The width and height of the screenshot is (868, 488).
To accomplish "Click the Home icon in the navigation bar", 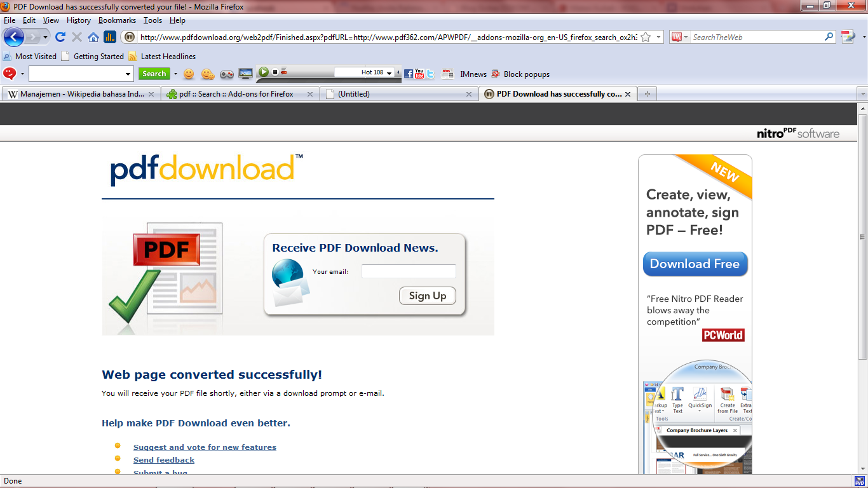I will coord(92,37).
